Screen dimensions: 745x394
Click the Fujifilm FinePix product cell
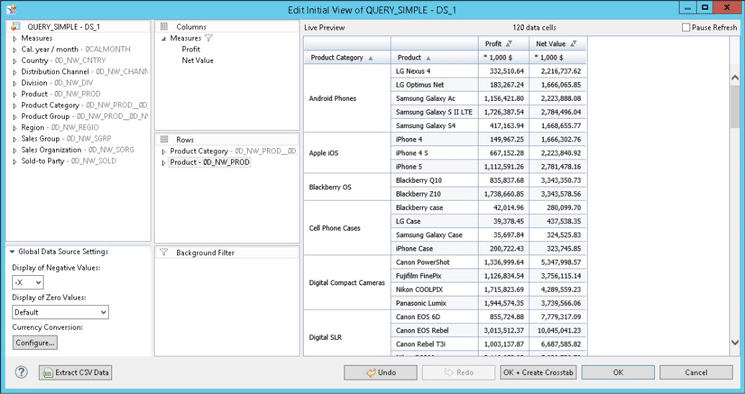pyautogui.click(x=434, y=276)
